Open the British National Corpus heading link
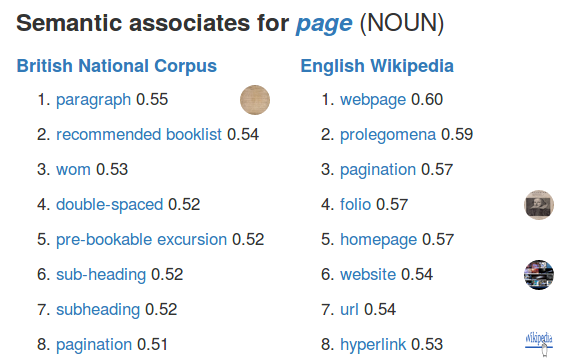Screen dimensions: 572x362 pyautogui.click(x=117, y=66)
